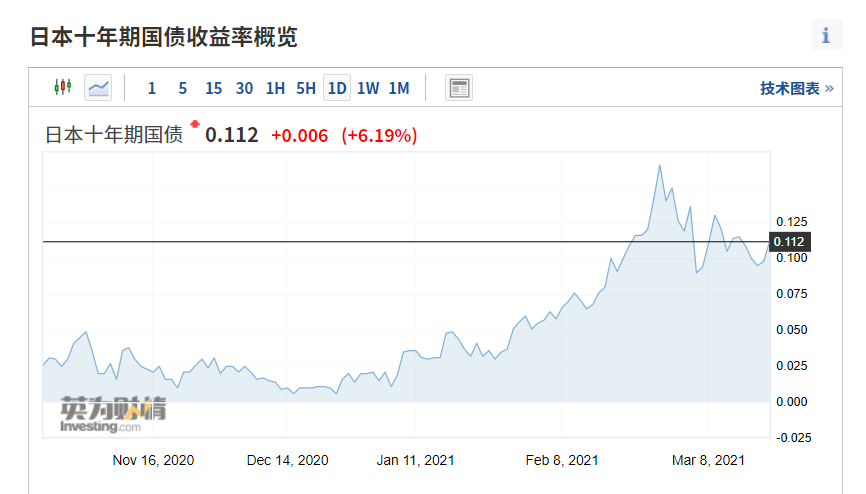The height and width of the screenshot is (494, 866).
Task: Switch chart to 15 minute interval
Action: pyautogui.click(x=213, y=88)
